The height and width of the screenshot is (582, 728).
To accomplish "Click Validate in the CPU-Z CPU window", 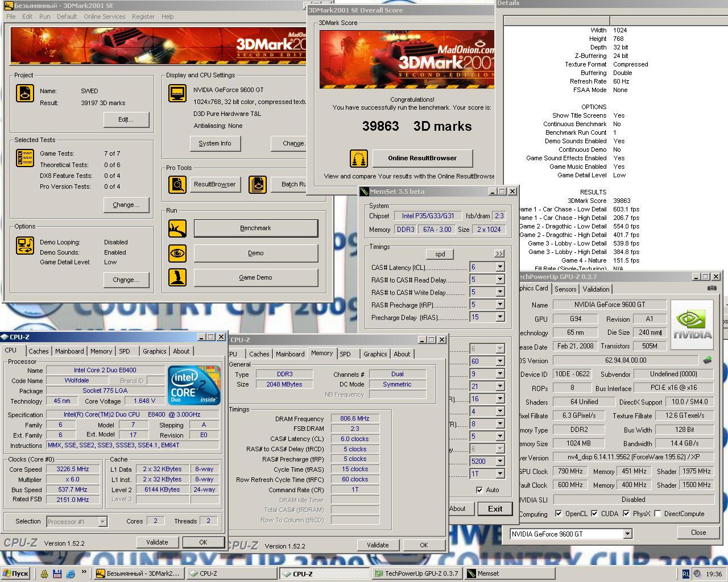I will [x=157, y=542].
